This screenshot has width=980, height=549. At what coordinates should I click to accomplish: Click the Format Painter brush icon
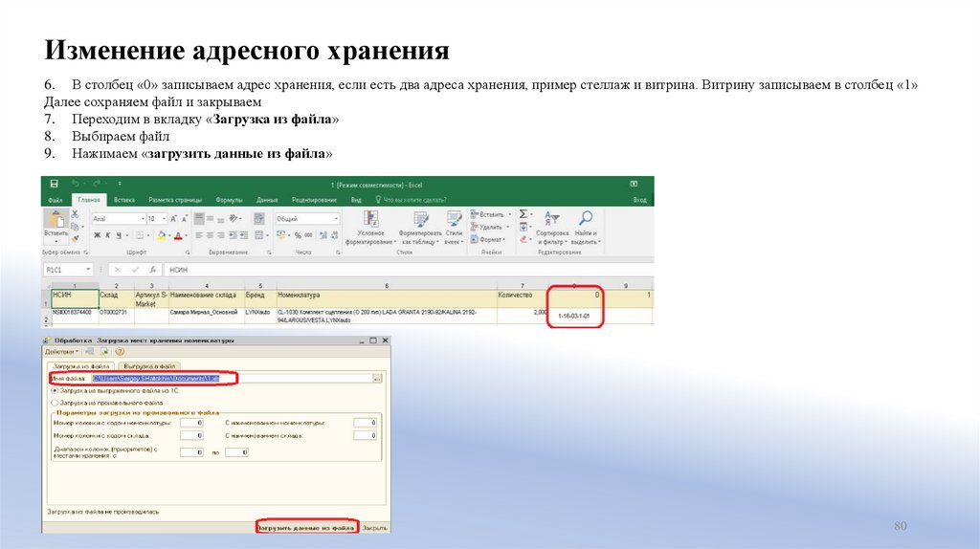point(75,239)
